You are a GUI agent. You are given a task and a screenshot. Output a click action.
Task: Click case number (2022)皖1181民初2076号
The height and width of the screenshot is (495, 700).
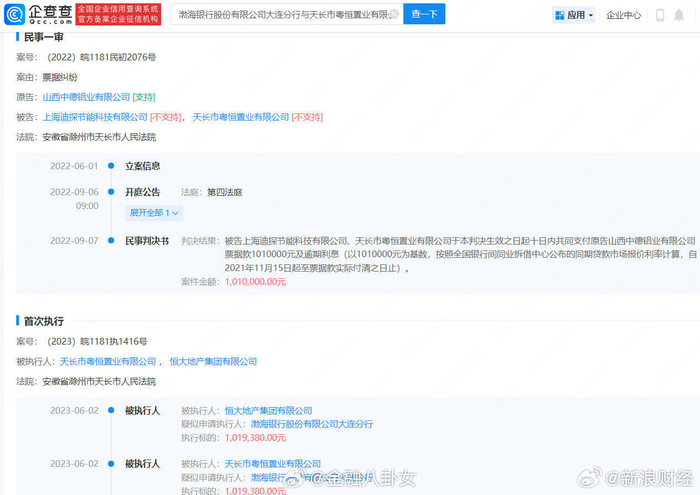(102, 57)
